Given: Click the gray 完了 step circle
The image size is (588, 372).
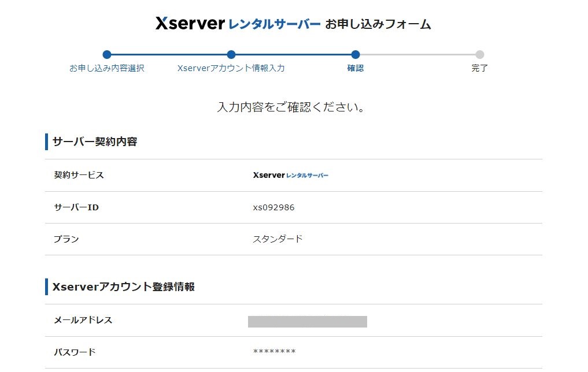Looking at the screenshot, I should coord(480,55).
